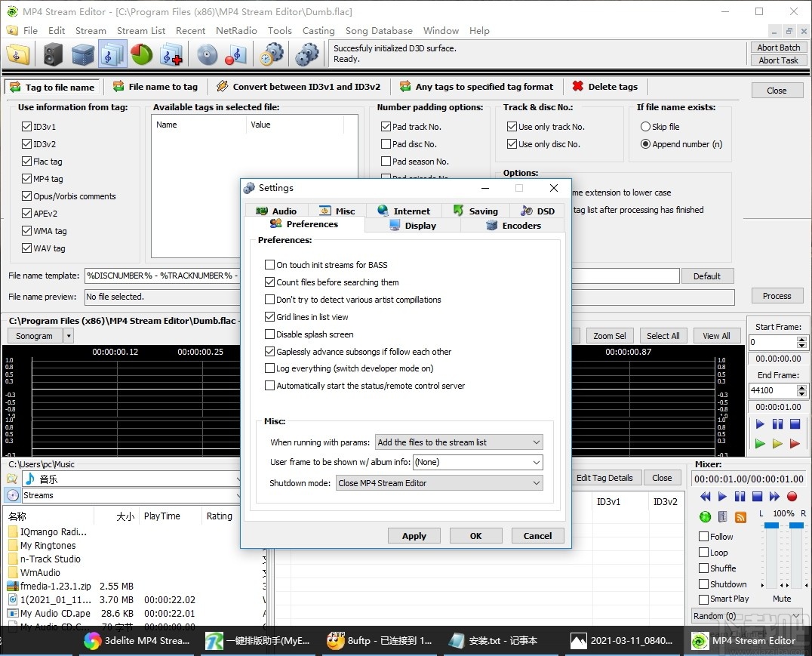
Task: Open the Casting menu
Action: click(x=318, y=30)
